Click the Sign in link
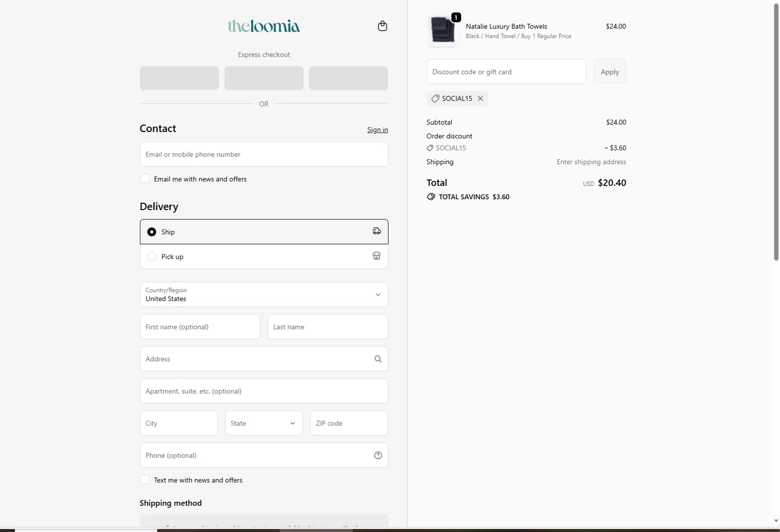The width and height of the screenshot is (780, 532). 378,129
